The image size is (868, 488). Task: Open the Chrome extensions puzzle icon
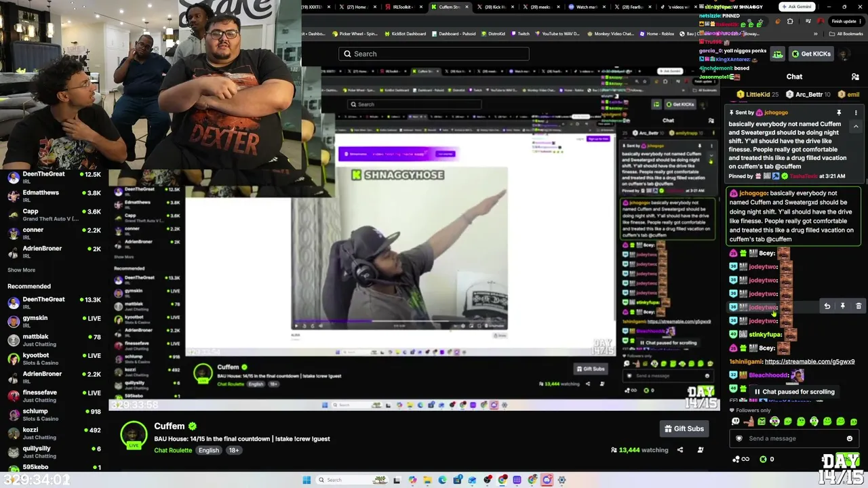pyautogui.click(x=790, y=22)
